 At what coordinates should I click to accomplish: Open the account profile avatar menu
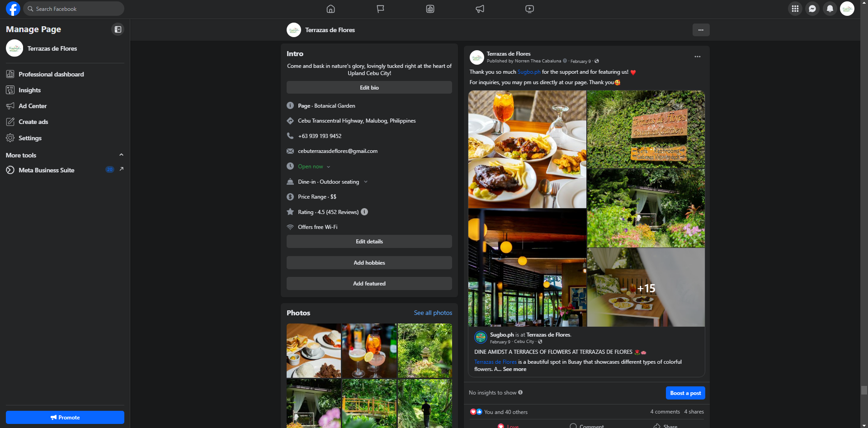click(x=847, y=9)
